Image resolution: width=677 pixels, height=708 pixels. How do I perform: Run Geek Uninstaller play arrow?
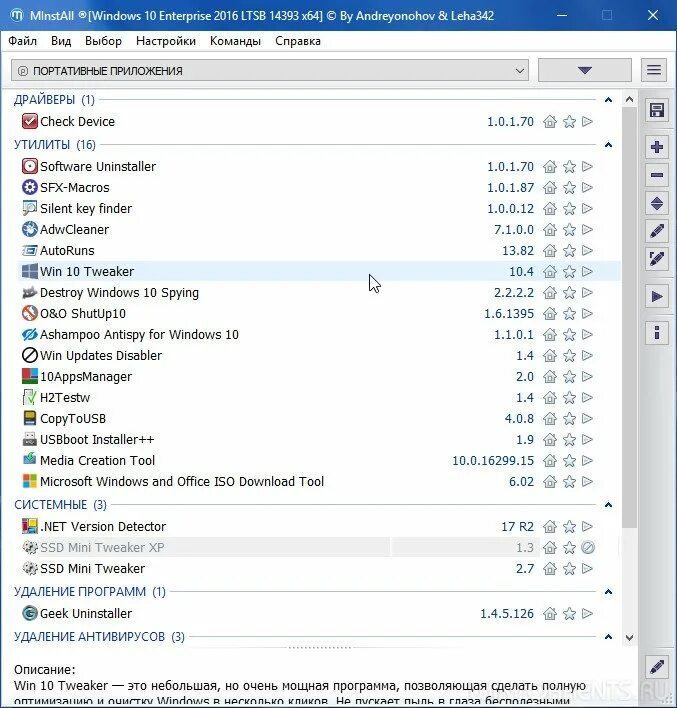pos(587,613)
